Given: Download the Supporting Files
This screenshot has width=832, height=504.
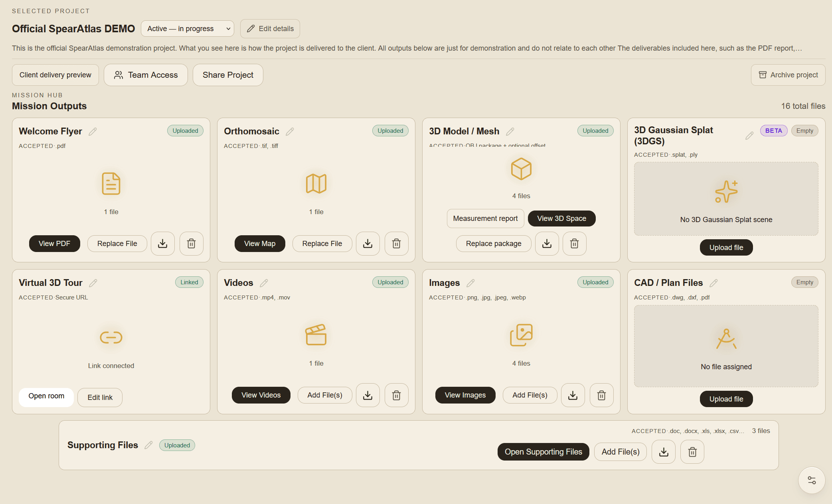Looking at the screenshot, I should [664, 452].
